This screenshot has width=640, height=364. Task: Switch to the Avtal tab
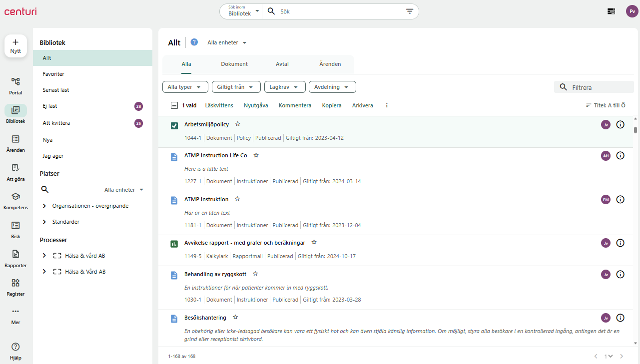click(282, 64)
